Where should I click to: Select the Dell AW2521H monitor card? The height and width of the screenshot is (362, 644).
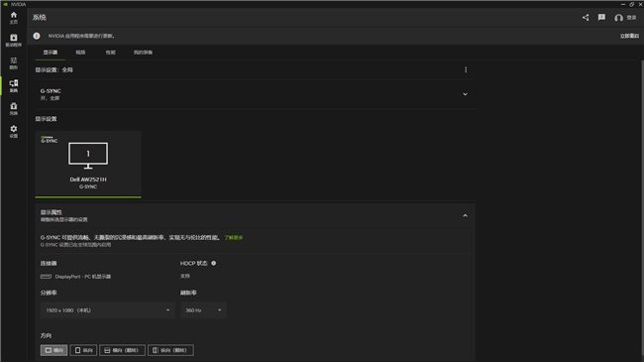click(88, 165)
